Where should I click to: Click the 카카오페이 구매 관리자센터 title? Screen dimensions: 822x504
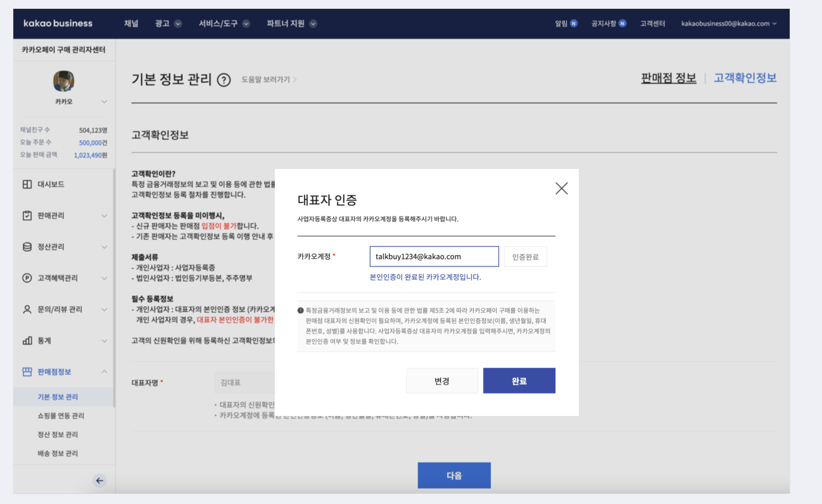click(x=63, y=49)
